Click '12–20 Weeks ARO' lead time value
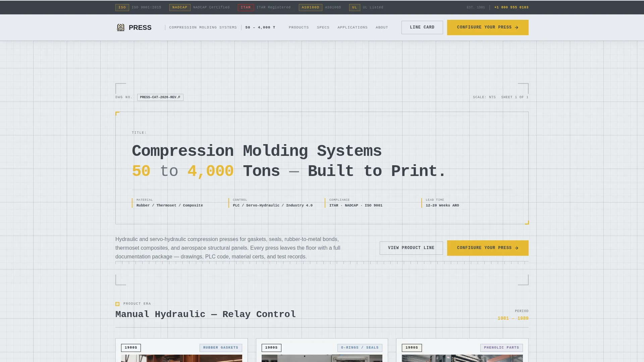This screenshot has width=644, height=362. [442, 205]
